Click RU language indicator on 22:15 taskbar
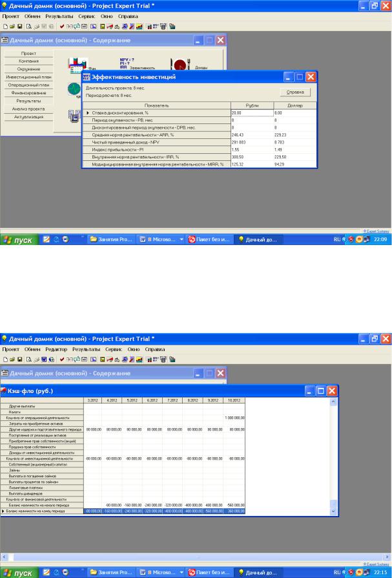392x578 pixels. [337, 572]
